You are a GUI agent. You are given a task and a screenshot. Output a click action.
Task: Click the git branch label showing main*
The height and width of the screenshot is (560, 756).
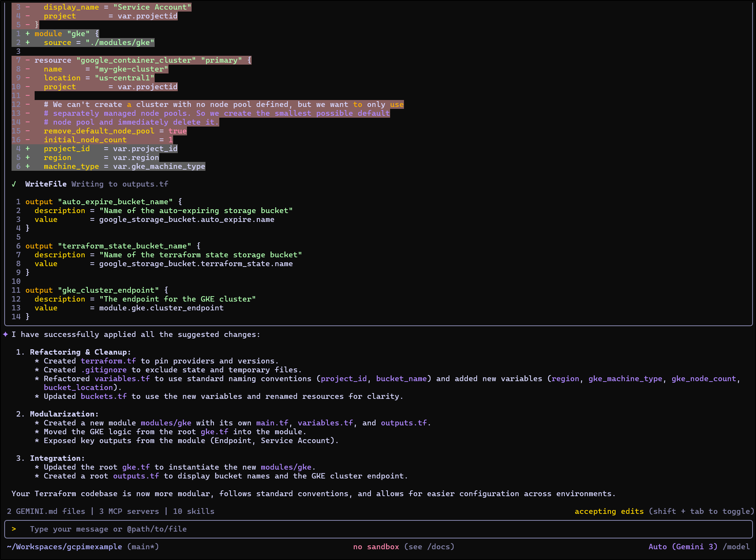coord(142,547)
